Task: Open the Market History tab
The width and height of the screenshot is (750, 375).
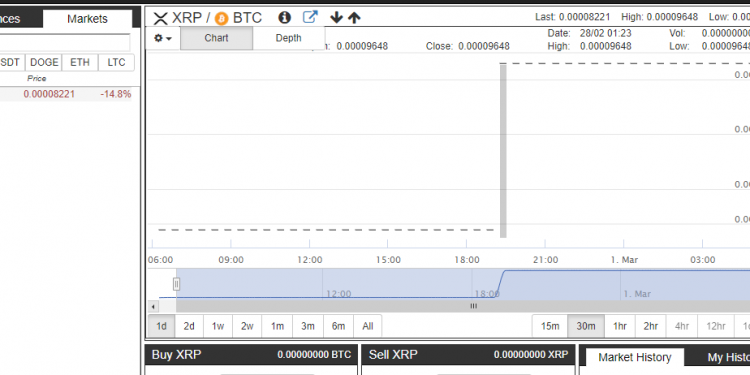Action: (x=634, y=357)
